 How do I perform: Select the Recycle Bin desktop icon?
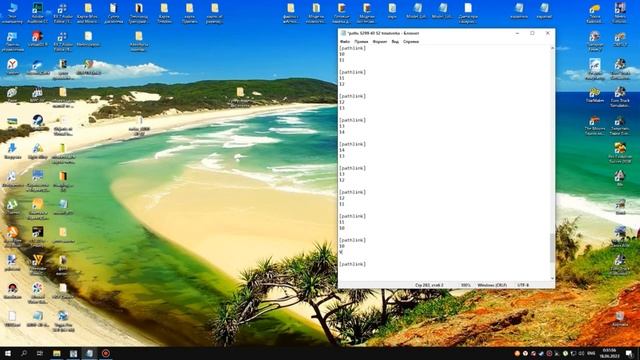620,318
